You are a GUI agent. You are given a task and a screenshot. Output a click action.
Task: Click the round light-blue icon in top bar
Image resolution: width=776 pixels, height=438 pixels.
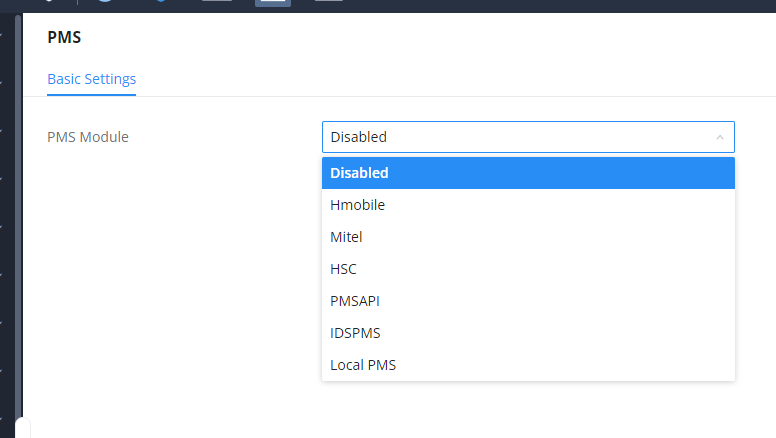click(x=104, y=3)
